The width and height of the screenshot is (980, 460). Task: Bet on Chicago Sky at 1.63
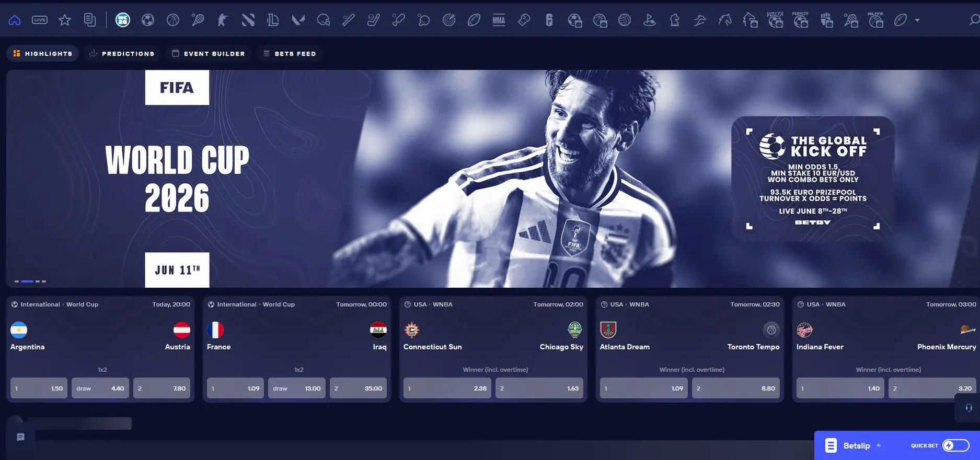coord(539,388)
